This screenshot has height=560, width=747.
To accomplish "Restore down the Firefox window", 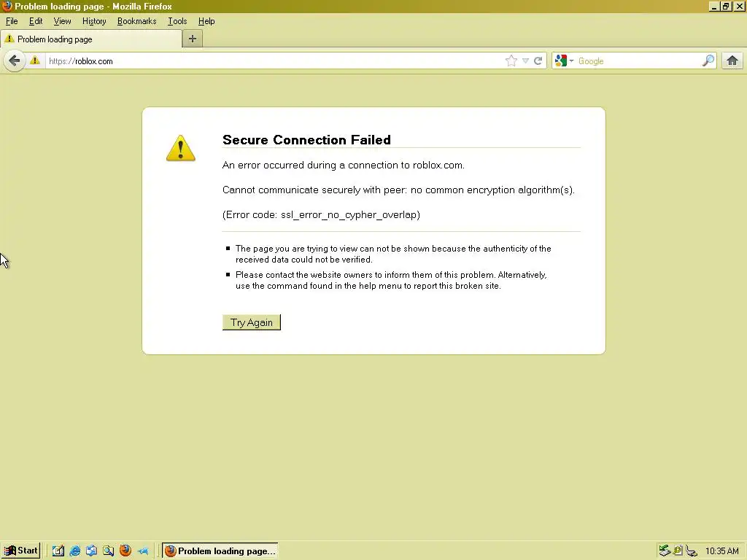I will 726,7.
